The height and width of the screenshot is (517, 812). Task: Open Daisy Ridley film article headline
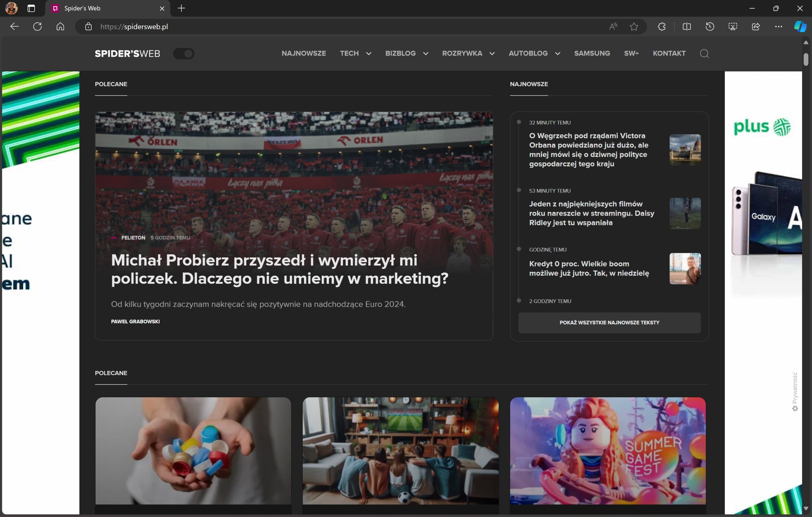pos(592,213)
